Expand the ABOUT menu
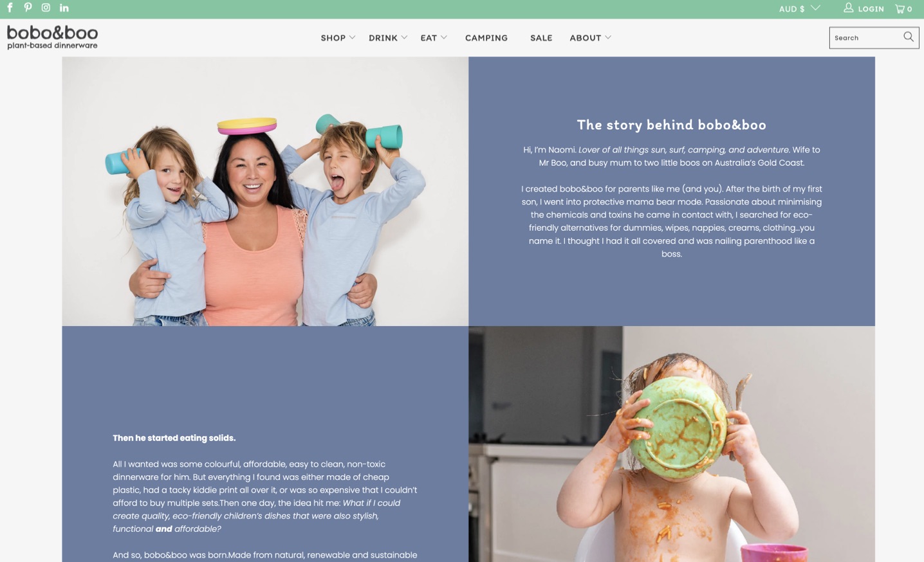The image size is (924, 562). [x=590, y=38]
